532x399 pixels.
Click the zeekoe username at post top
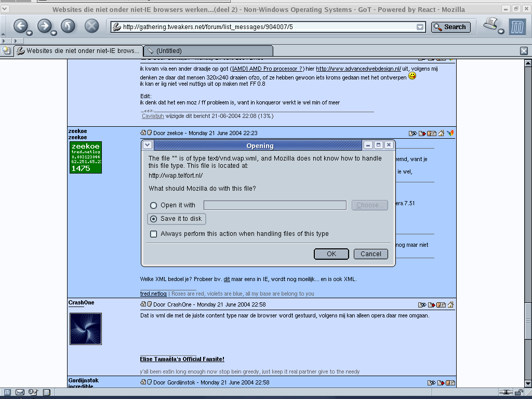click(77, 131)
